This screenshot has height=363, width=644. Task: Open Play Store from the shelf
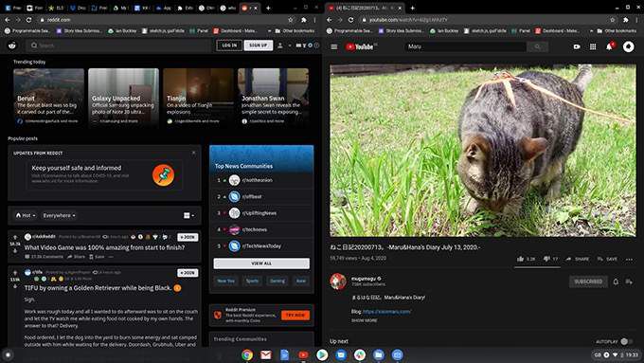pyautogui.click(x=322, y=354)
